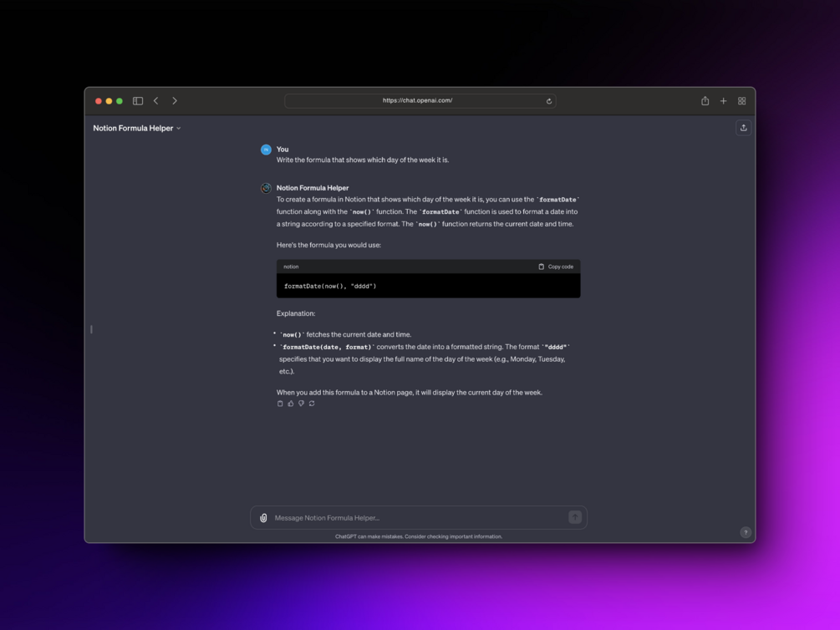Maximize the window with the green button
The width and height of the screenshot is (840, 630).
point(120,101)
